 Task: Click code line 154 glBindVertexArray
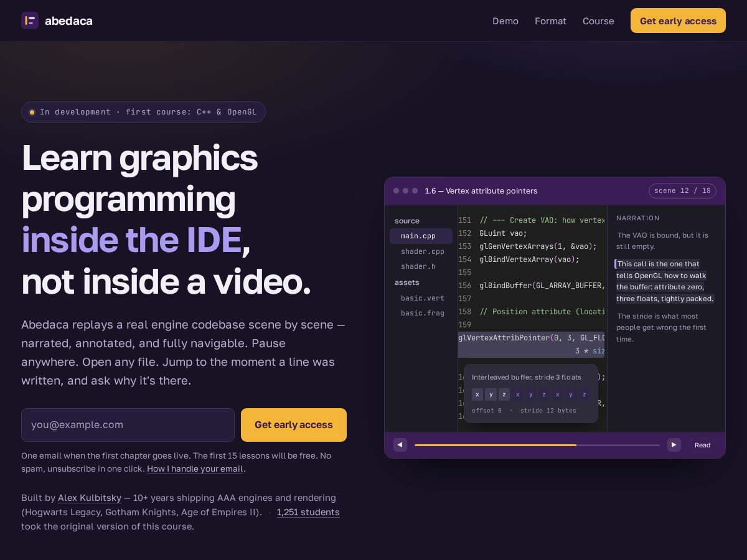point(531,259)
